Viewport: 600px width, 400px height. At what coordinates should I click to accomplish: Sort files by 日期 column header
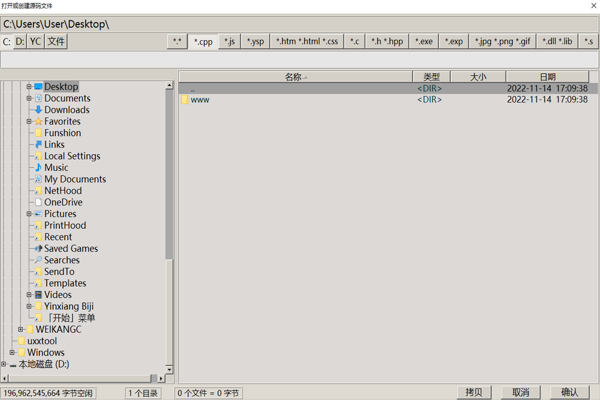pos(547,77)
